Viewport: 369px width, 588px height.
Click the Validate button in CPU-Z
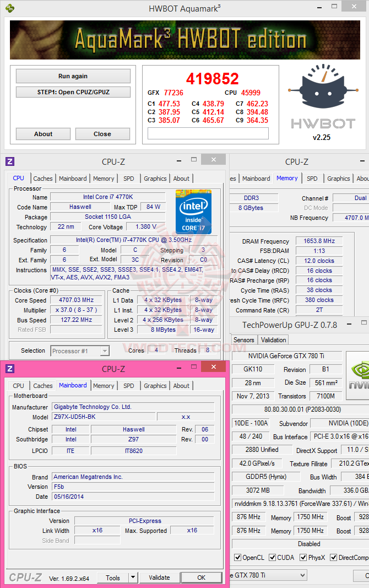point(159,578)
